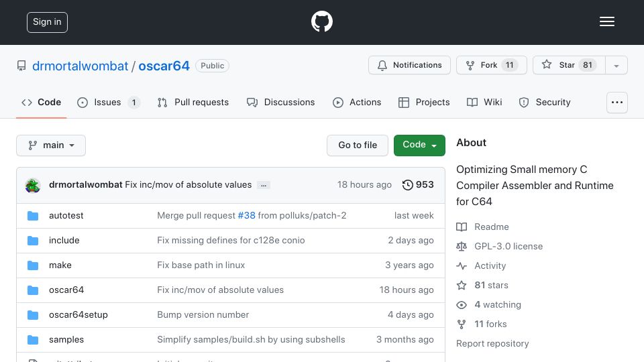Viewport: 644px width, 362px height.
Task: Open the include folder
Action: click(64, 240)
